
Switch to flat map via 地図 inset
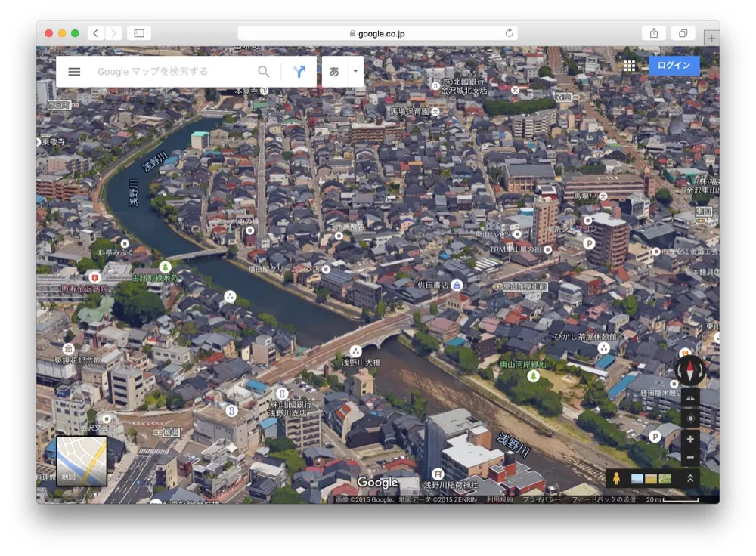click(x=81, y=459)
